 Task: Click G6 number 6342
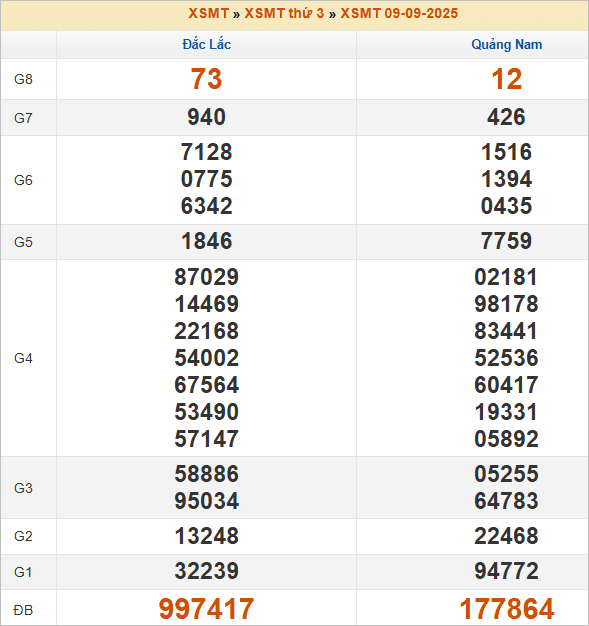(x=206, y=206)
